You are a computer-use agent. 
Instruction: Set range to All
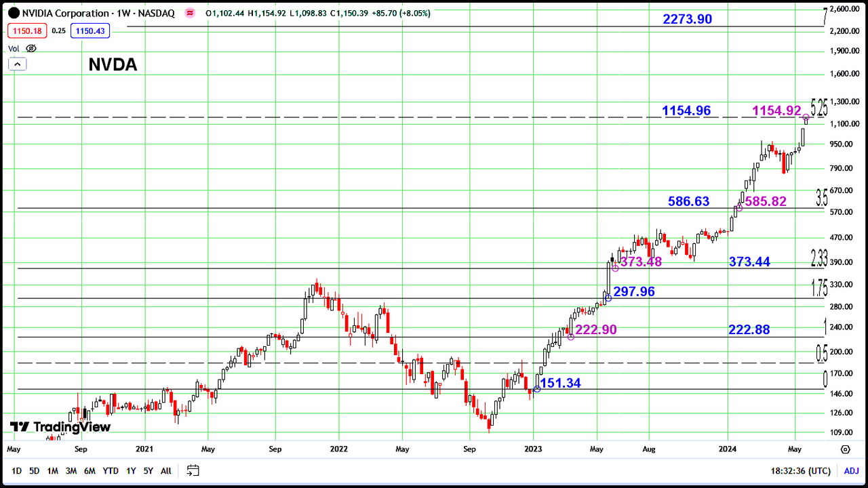click(166, 470)
